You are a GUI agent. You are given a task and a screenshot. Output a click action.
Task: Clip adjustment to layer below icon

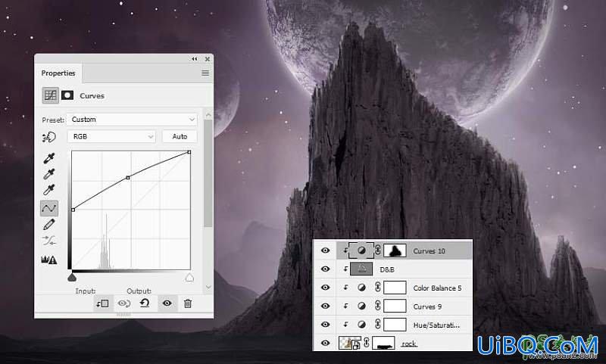103,303
